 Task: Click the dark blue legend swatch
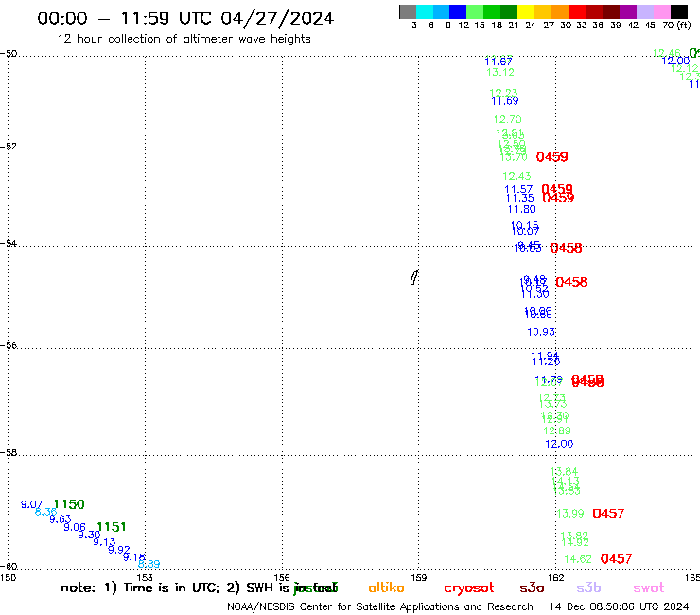[x=459, y=11]
